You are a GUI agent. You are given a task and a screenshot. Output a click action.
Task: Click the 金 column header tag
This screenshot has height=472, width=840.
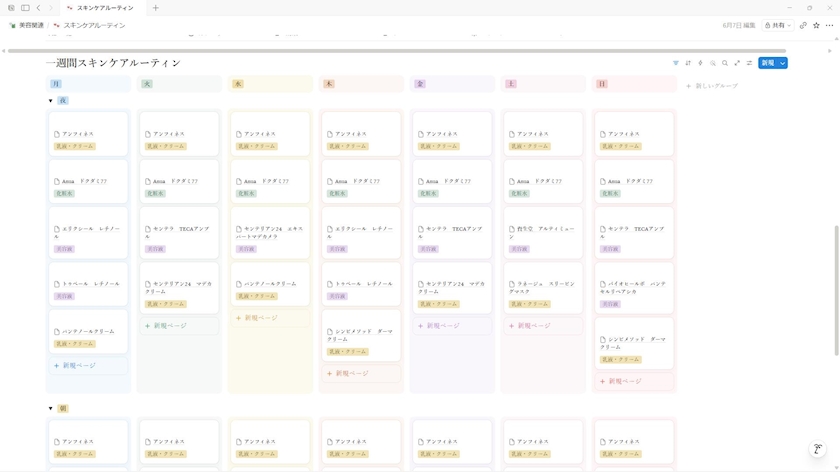pos(420,84)
